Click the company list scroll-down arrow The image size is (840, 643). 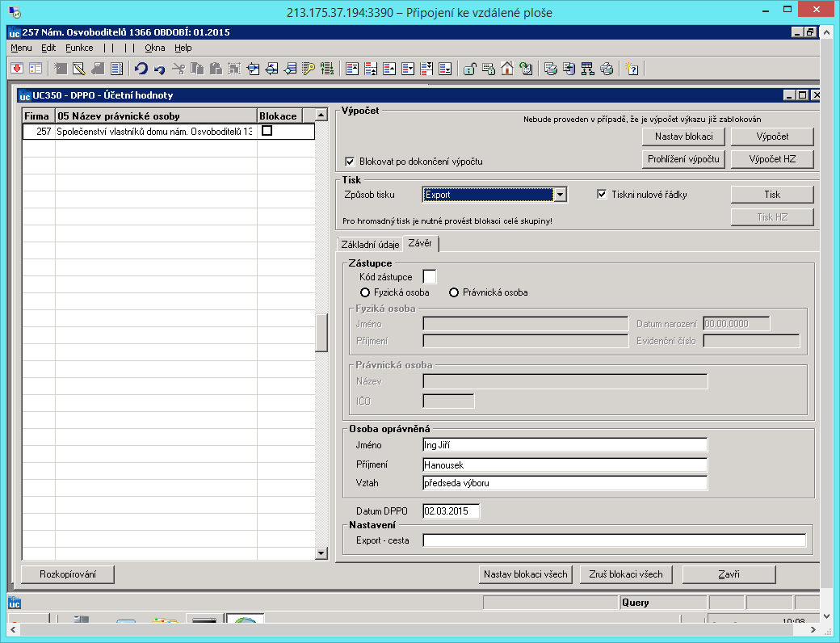coord(321,553)
